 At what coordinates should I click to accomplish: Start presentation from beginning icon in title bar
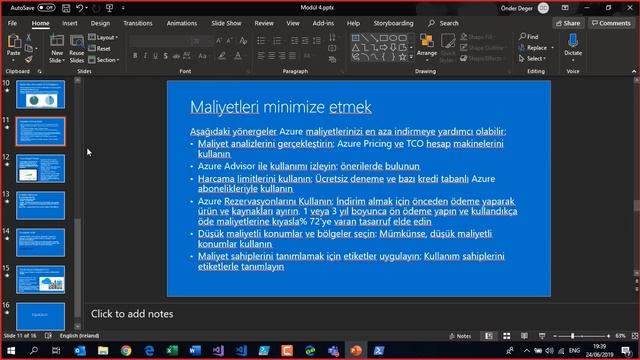pos(109,8)
